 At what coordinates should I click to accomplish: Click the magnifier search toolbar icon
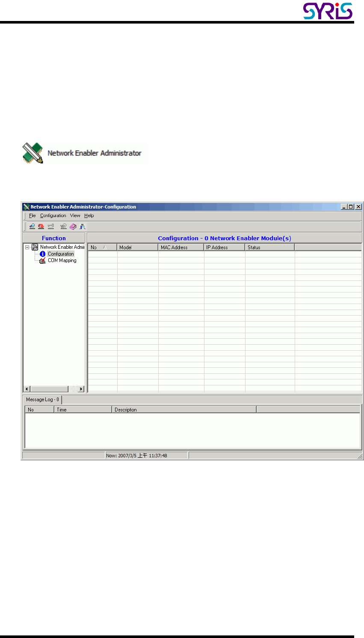pyautogui.click(x=32, y=227)
